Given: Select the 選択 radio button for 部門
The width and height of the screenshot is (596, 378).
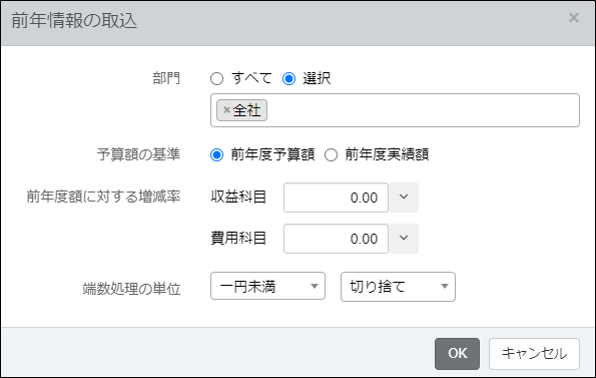Looking at the screenshot, I should [289, 79].
